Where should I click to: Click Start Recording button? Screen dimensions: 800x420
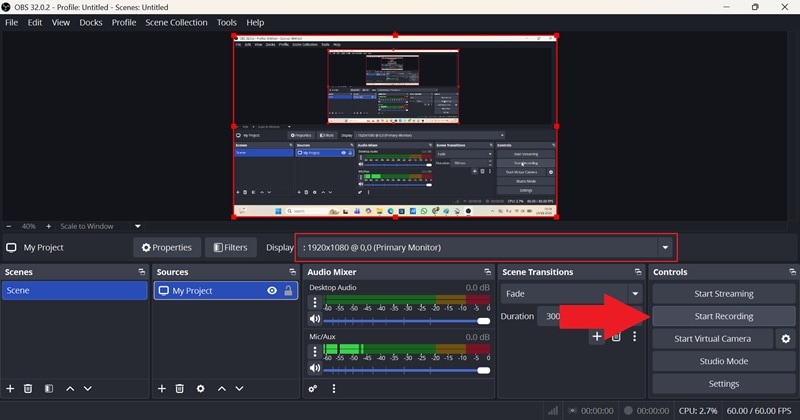click(x=723, y=316)
